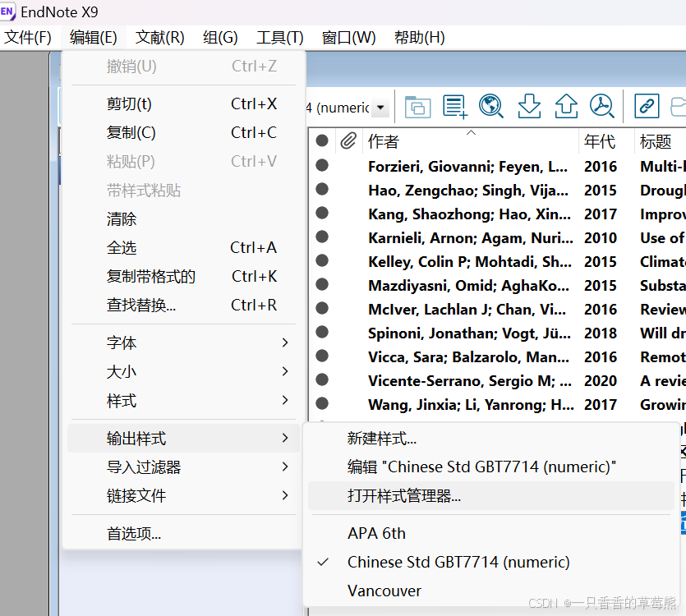This screenshot has height=616, width=686.
Task: Choose 剪切(t) from the edit menu
Action: click(184, 103)
